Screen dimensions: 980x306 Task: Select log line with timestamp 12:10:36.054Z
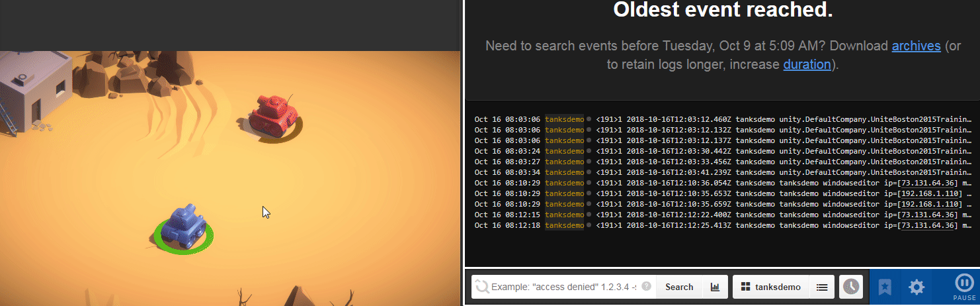coord(723,183)
